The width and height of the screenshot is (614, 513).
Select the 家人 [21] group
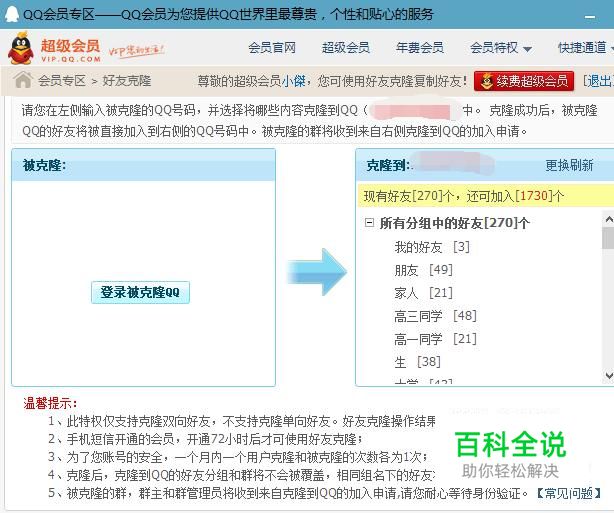(x=424, y=293)
